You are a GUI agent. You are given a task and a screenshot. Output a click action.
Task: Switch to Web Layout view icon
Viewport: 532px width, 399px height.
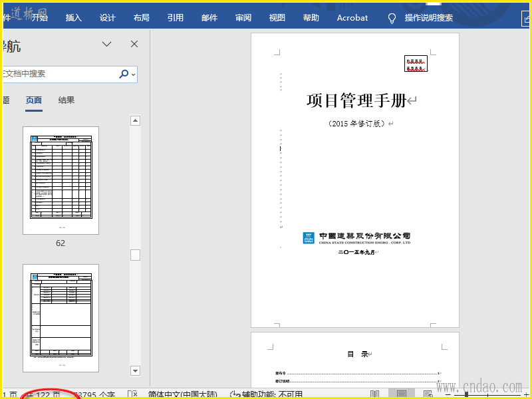(x=428, y=394)
